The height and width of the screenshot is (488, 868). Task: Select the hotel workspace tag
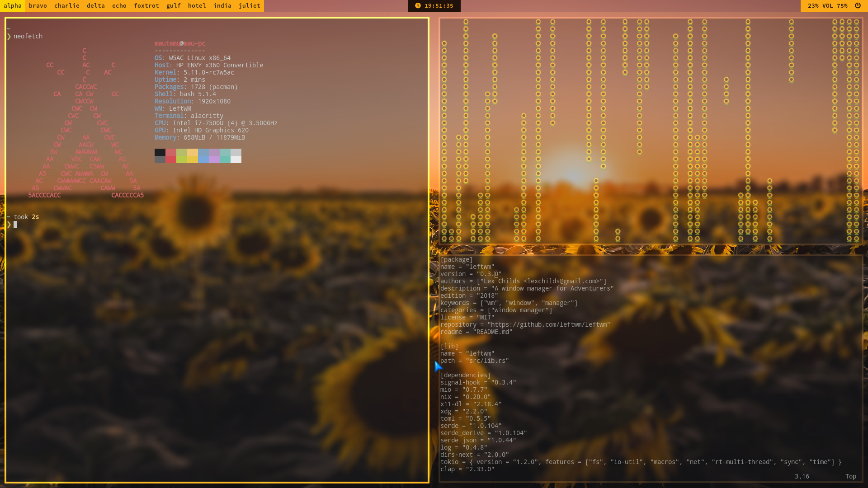tap(197, 6)
